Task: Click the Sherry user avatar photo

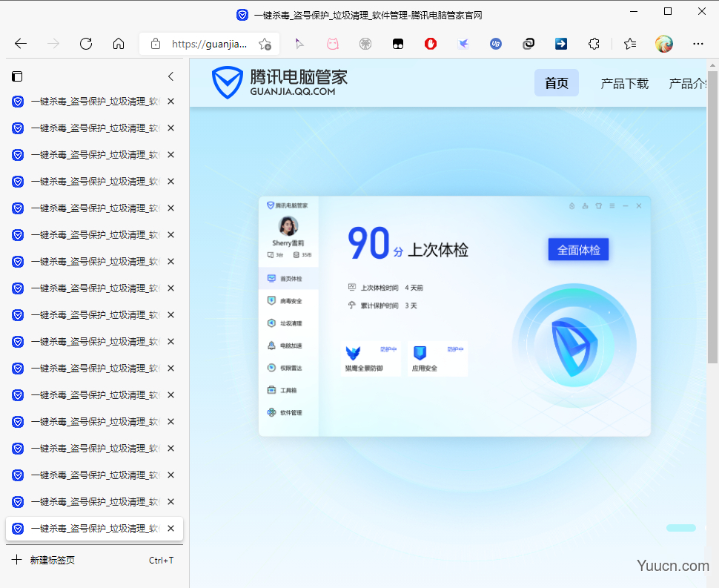Action: (x=288, y=226)
